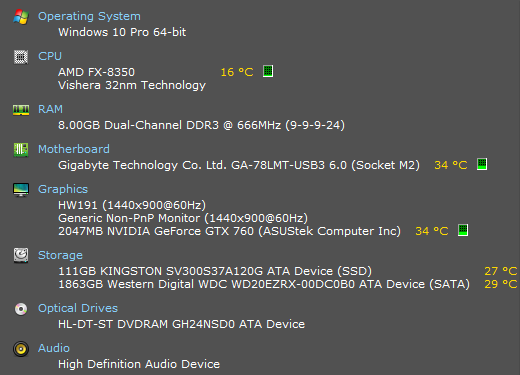Select the KINGSTON SV300S37A120G SSD entry
The width and height of the screenshot is (520, 375).
[x=215, y=271]
